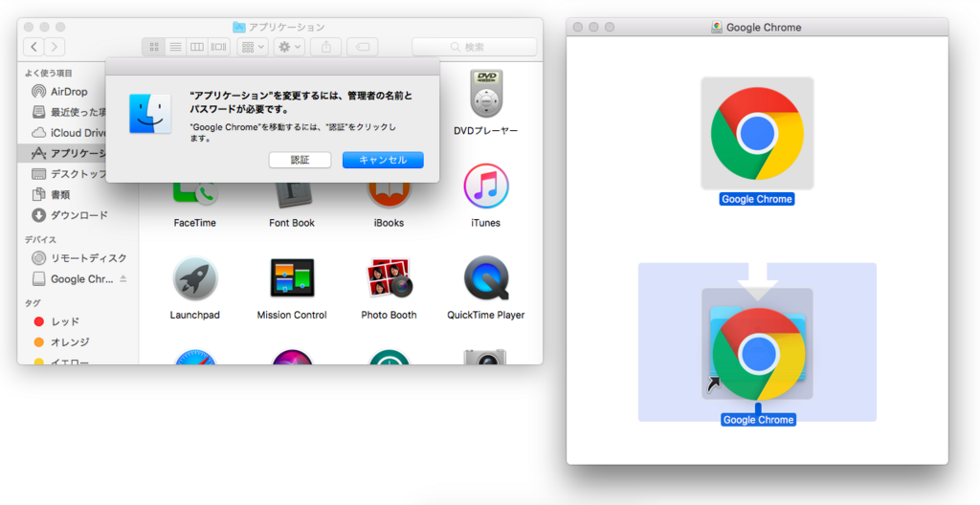Switch Finder to Cover Flow view
The height and width of the screenshot is (505, 980).
coord(219,47)
